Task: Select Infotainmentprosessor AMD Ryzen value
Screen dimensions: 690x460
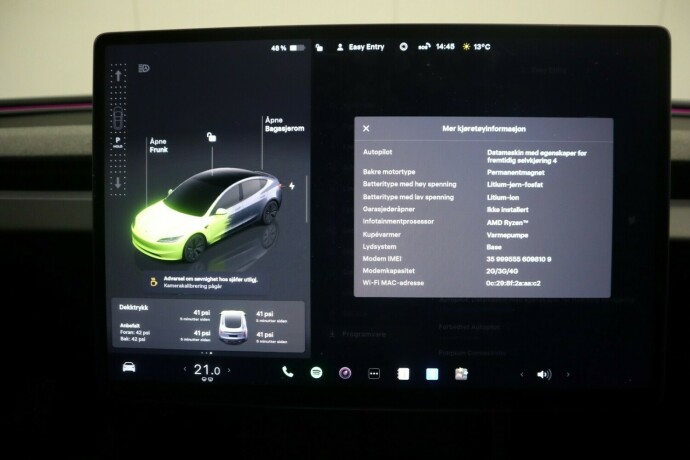Action: tap(507, 223)
